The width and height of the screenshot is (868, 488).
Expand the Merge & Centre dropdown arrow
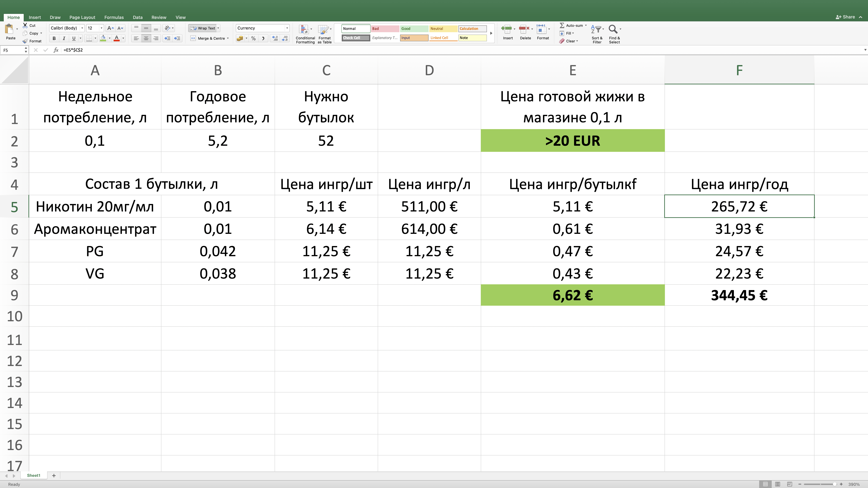point(228,38)
